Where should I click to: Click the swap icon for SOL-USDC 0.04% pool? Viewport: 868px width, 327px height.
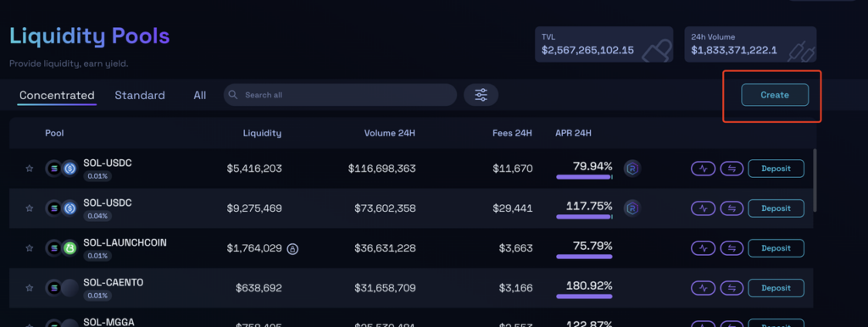(732, 208)
